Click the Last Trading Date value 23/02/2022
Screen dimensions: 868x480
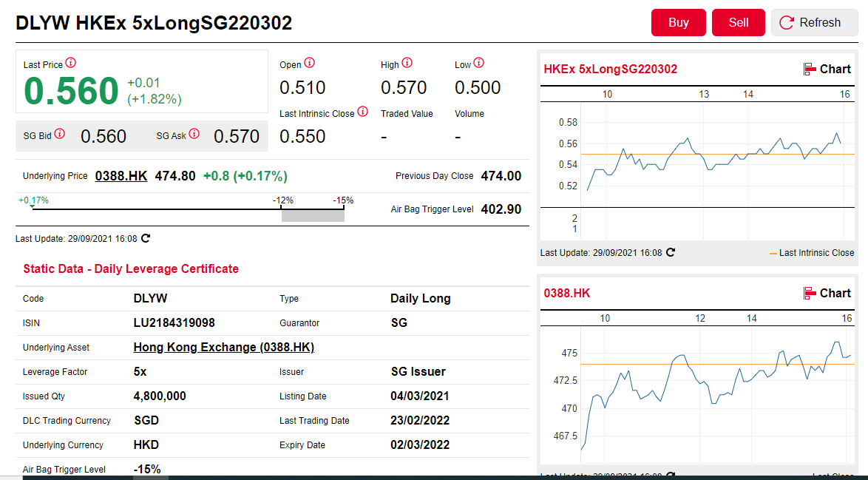pyautogui.click(x=420, y=421)
